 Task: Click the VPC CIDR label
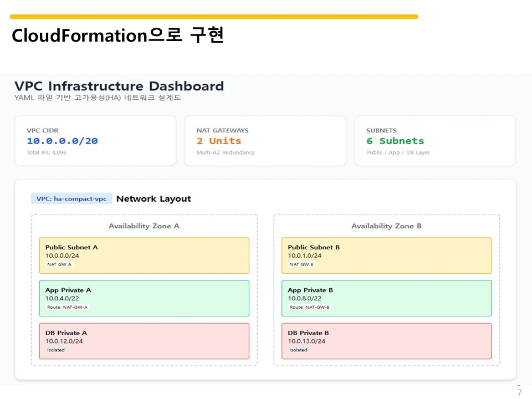pyautogui.click(x=43, y=130)
